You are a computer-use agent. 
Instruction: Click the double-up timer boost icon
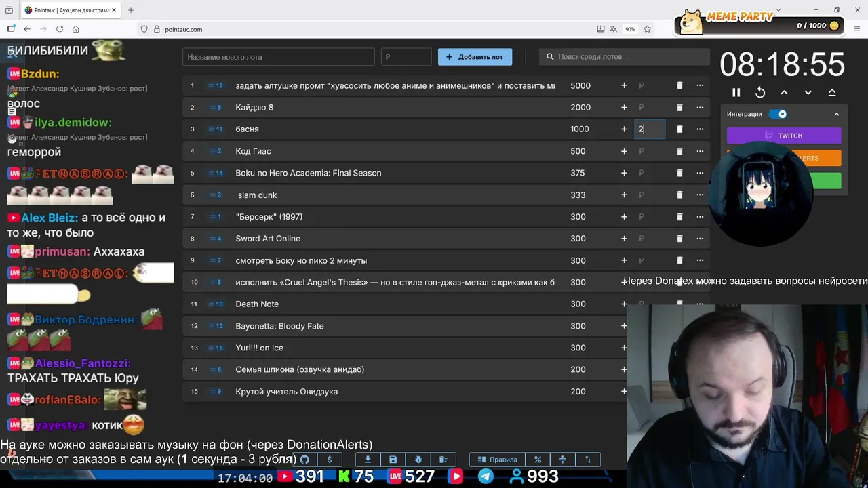click(832, 92)
